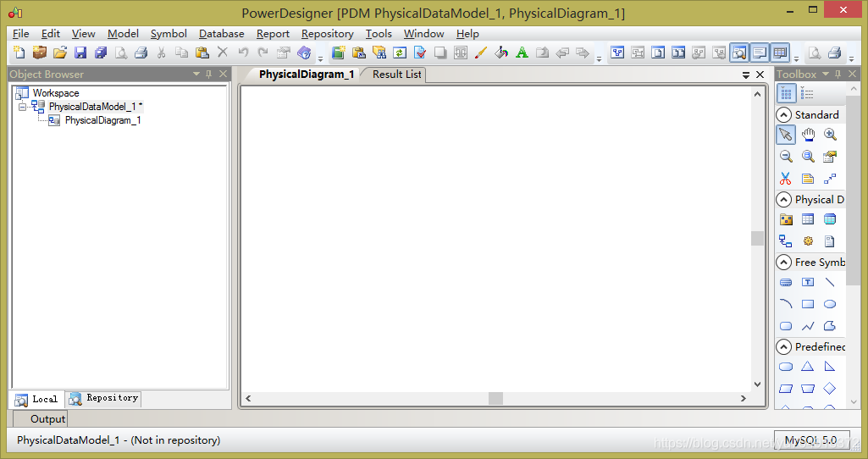Viewport: 868px width, 459px height.
Task: Click the diagram vertical scrollbar down arrow
Action: (757, 384)
